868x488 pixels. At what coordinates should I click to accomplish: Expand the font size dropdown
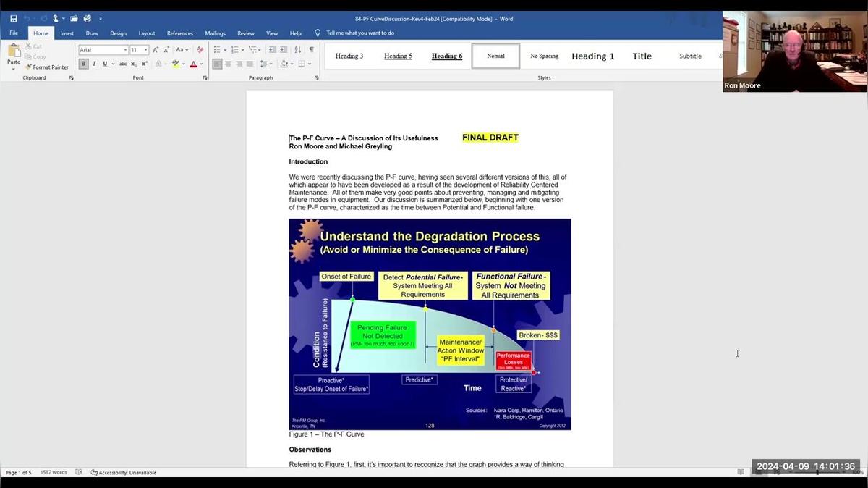pyautogui.click(x=146, y=50)
